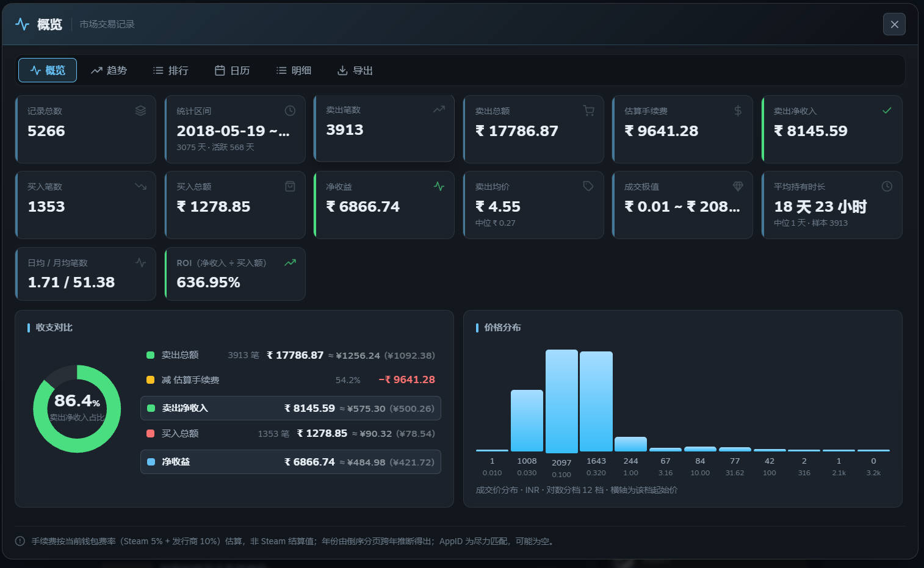Click the green swatch beside 卖出总额 legend

pos(150,355)
